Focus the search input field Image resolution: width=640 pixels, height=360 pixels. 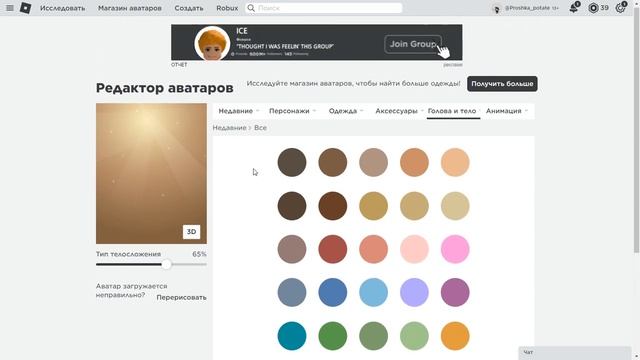tap(324, 8)
